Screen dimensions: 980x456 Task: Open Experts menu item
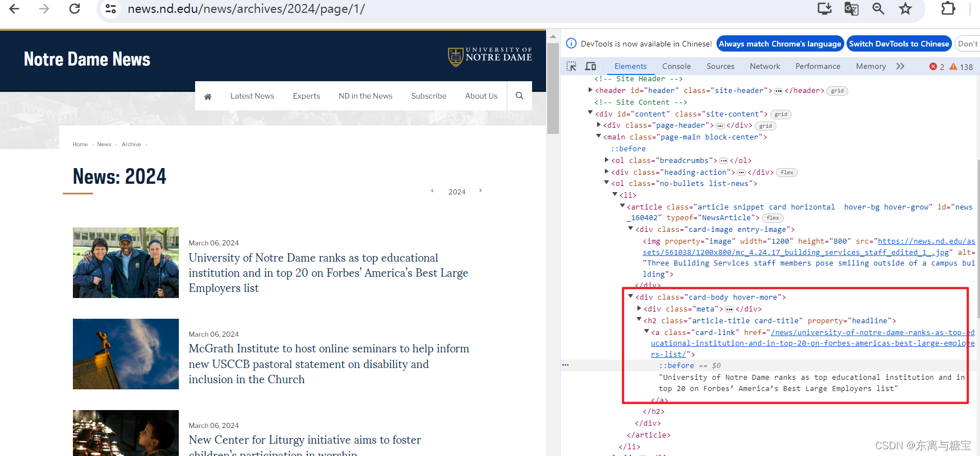coord(306,96)
